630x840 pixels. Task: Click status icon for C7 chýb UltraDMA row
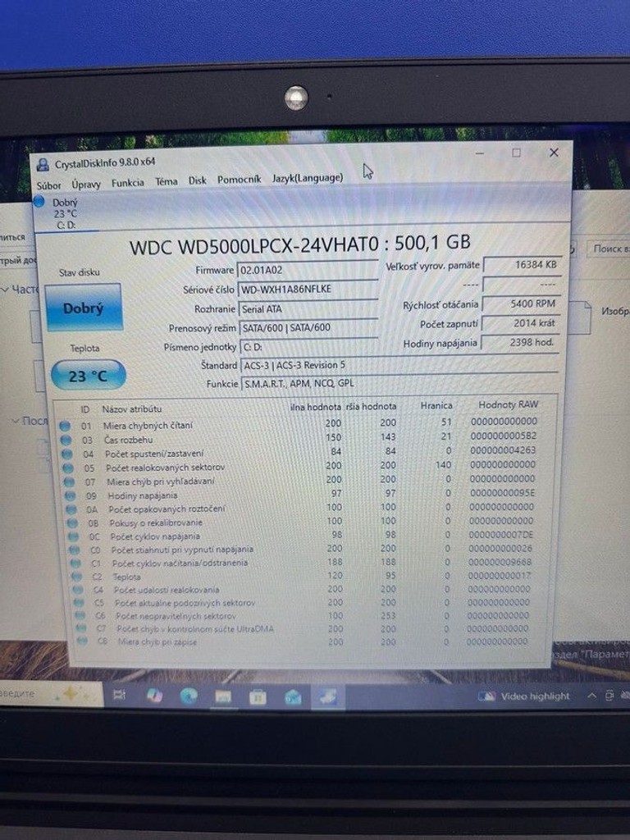click(x=81, y=629)
